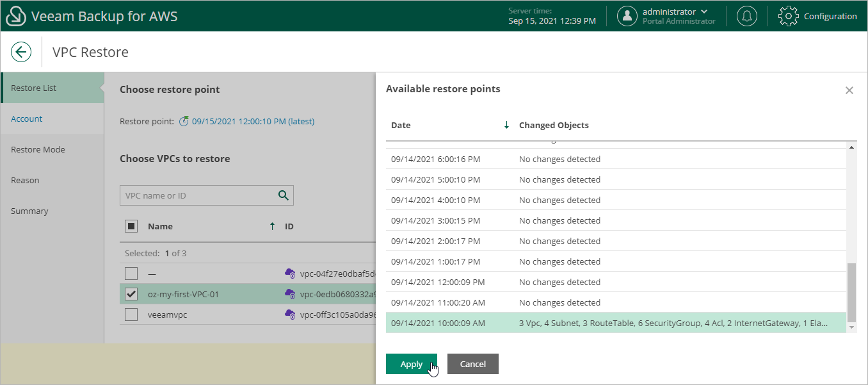
Task: Click VPC icon beside oz-my-first-VPC-01 ID
Action: tap(290, 294)
